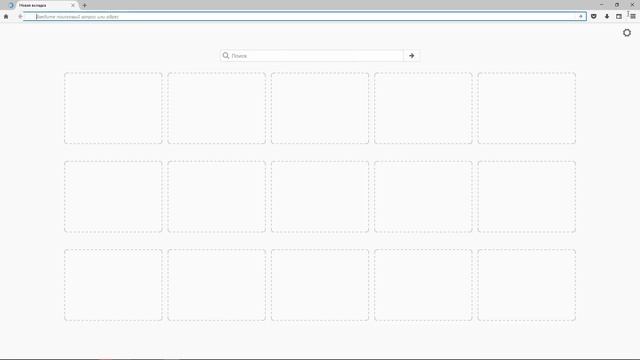Focus the "Поиск" search field on the page

[x=312, y=56]
